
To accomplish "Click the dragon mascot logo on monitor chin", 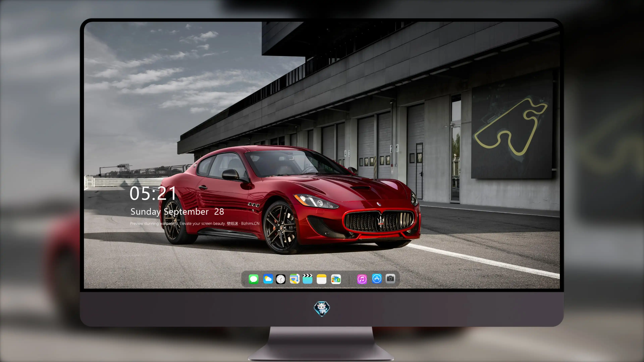I will pos(322,309).
